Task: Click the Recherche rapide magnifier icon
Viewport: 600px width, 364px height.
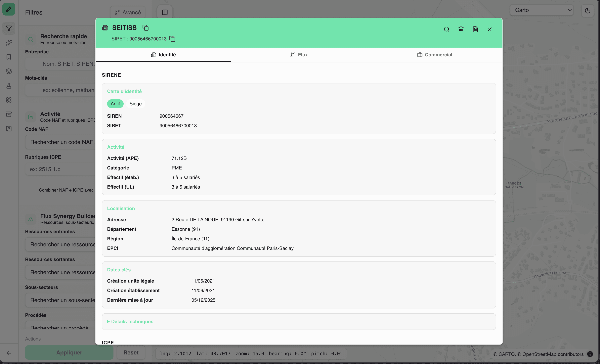Action: 31,39
